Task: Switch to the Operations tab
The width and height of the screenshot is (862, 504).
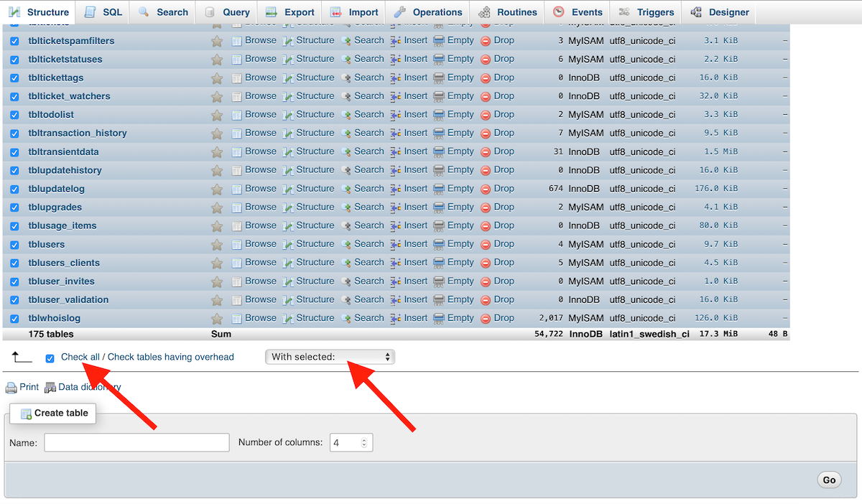Action: (x=427, y=12)
